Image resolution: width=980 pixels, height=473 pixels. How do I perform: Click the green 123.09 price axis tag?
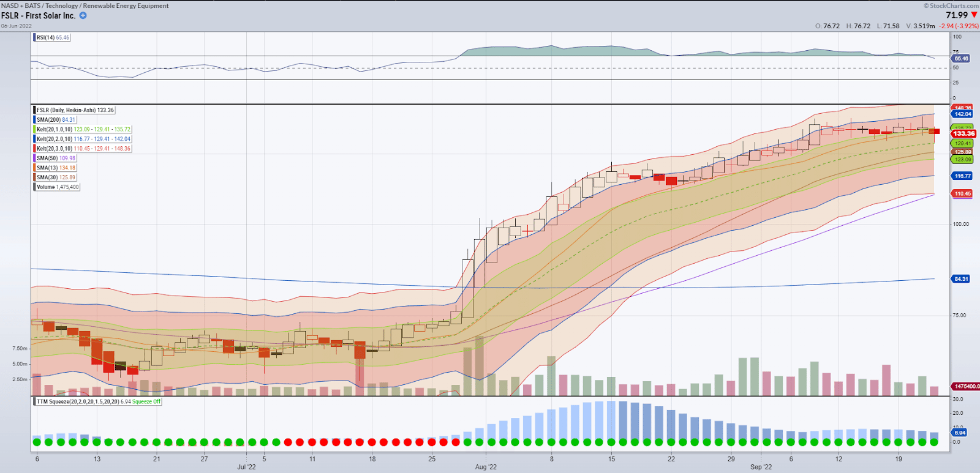pyautogui.click(x=962, y=159)
